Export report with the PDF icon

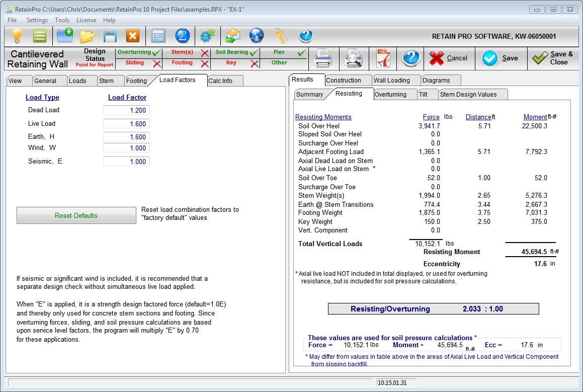[383, 58]
